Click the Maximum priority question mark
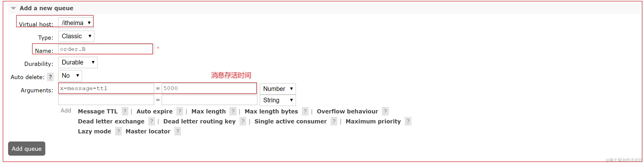644x164 pixels. coord(408,121)
